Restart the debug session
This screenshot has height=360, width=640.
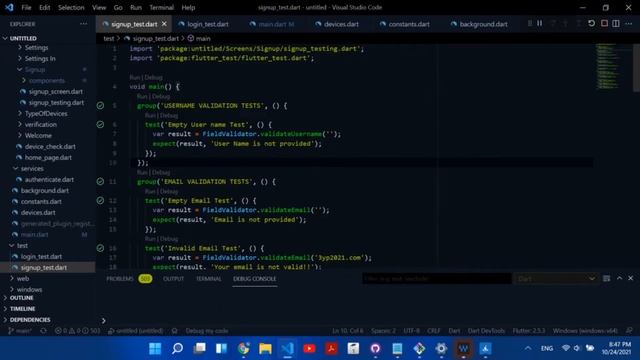tap(591, 24)
